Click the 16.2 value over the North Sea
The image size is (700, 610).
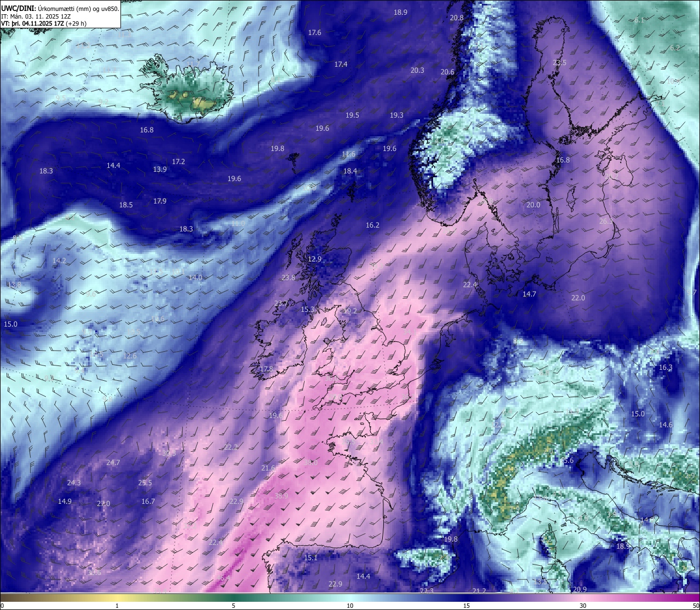[372, 225]
